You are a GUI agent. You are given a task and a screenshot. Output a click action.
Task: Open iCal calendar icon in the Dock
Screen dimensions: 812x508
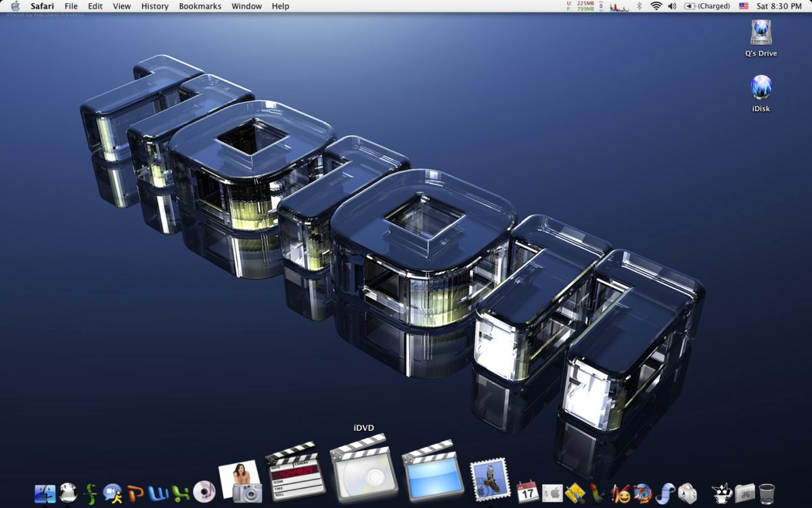pos(527,492)
